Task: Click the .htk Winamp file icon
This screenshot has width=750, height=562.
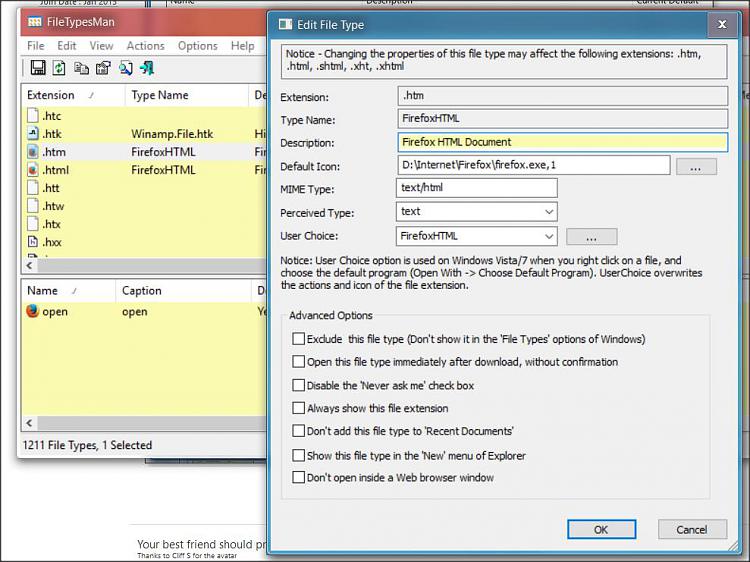Action: point(33,134)
